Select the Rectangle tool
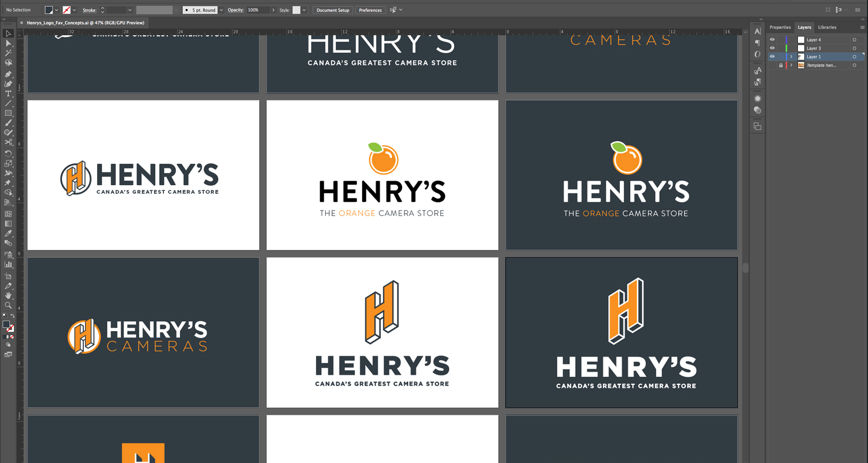This screenshot has width=868, height=463. click(x=8, y=113)
